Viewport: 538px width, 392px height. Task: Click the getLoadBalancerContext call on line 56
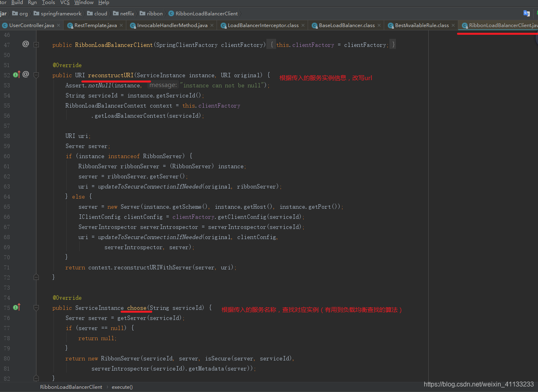[130, 116]
